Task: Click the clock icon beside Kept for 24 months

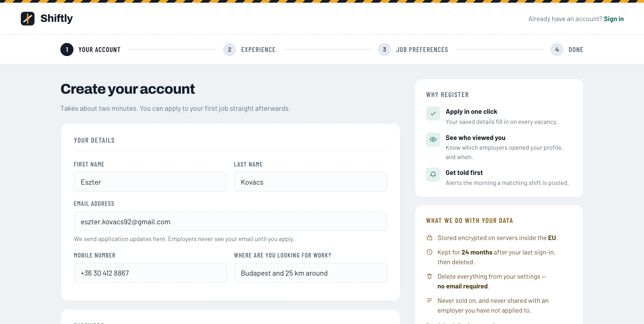Action: [429, 252]
